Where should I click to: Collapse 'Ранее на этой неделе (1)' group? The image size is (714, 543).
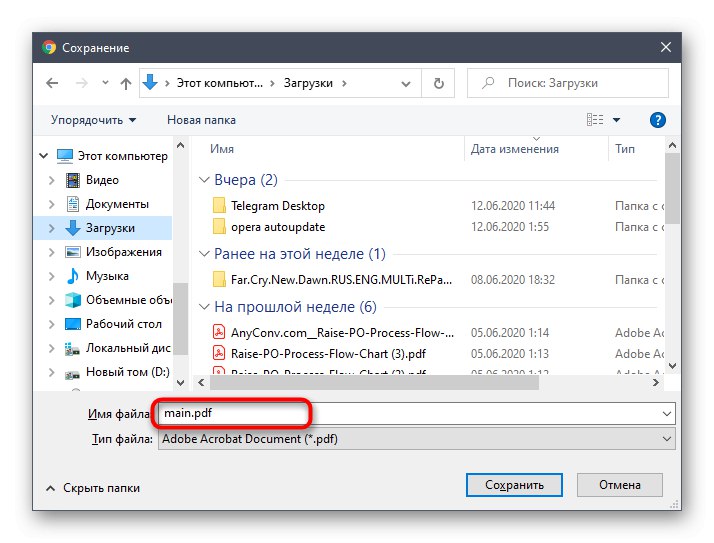pyautogui.click(x=204, y=254)
